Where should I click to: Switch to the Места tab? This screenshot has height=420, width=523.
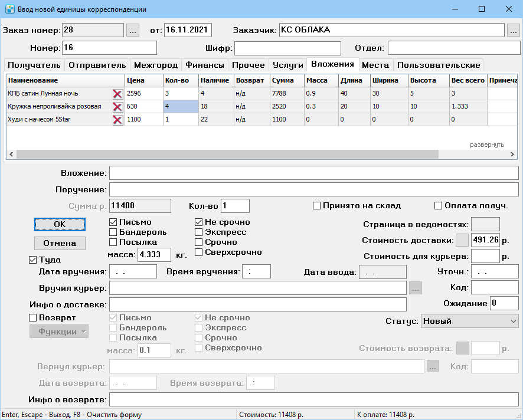point(375,65)
